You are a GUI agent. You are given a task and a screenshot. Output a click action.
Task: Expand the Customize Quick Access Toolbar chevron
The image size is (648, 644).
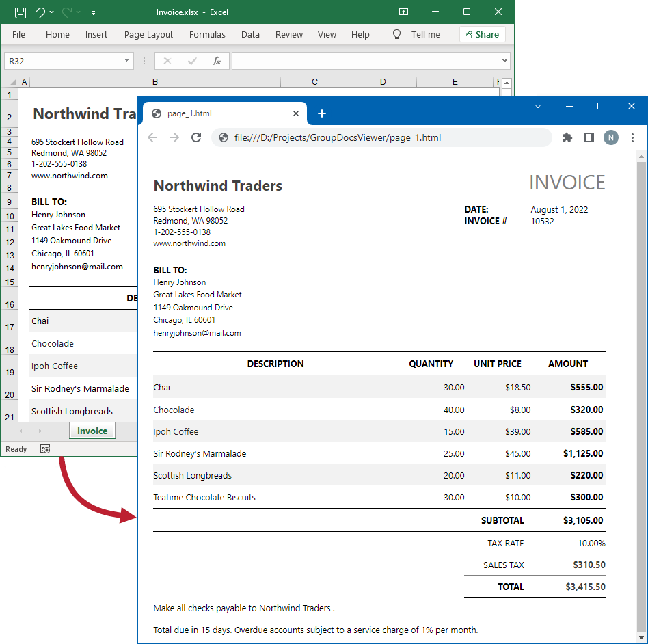click(x=93, y=12)
